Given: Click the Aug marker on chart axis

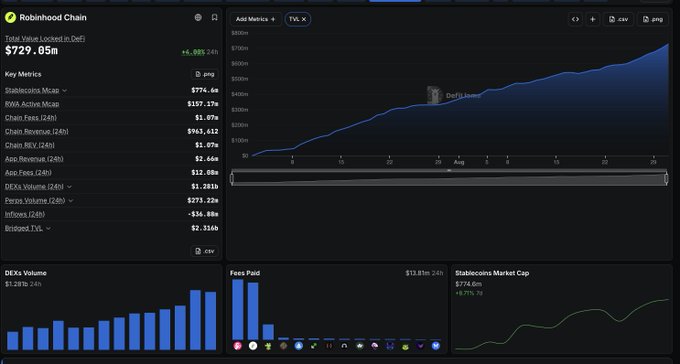Looking at the screenshot, I should tap(459, 162).
